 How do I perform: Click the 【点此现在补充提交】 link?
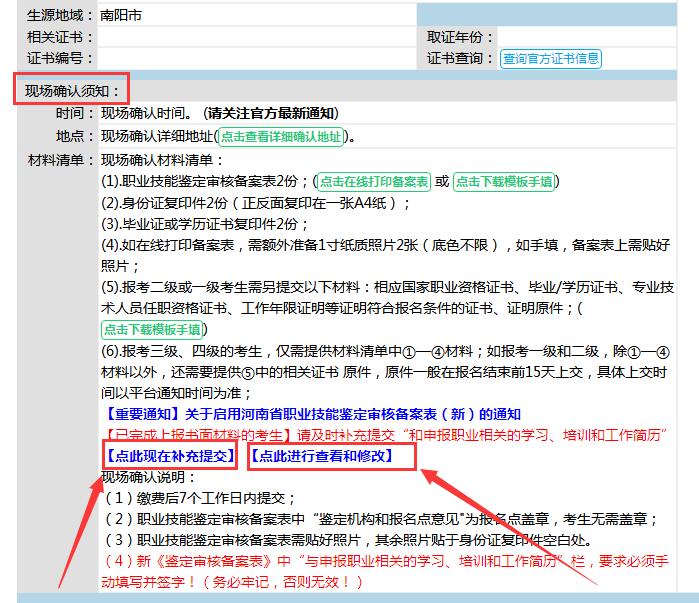[x=168, y=456]
